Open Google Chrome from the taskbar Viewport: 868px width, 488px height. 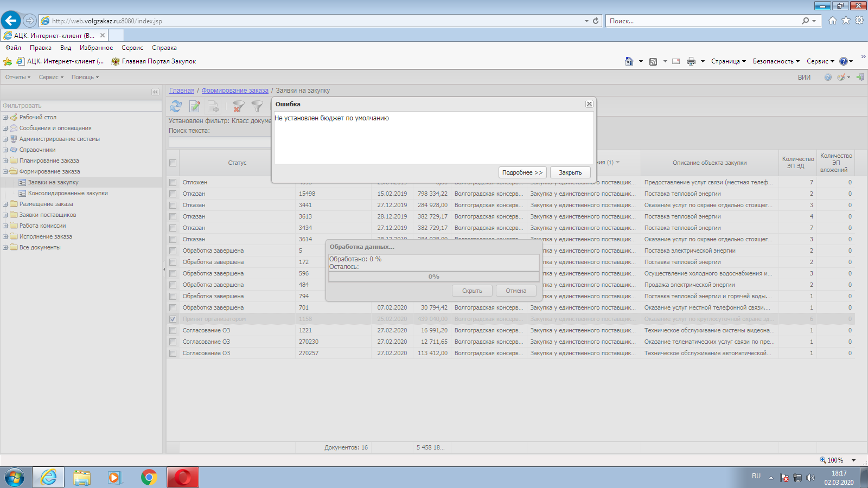click(149, 477)
